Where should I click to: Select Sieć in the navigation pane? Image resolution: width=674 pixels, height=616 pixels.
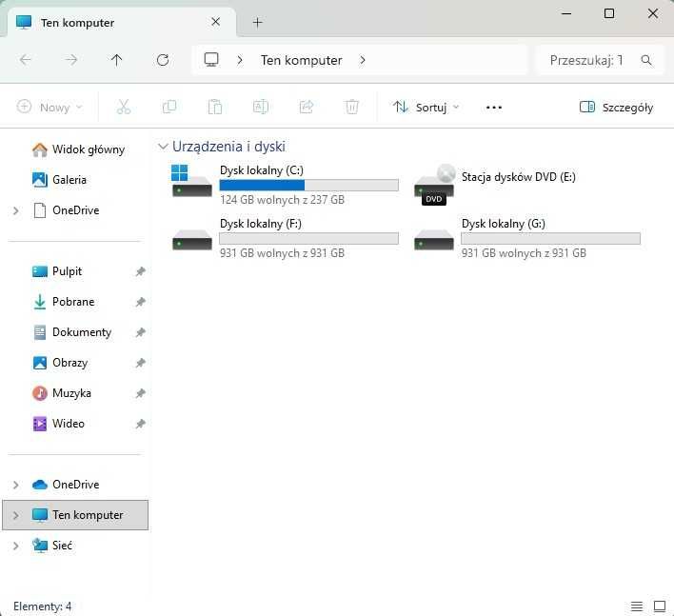[52, 546]
